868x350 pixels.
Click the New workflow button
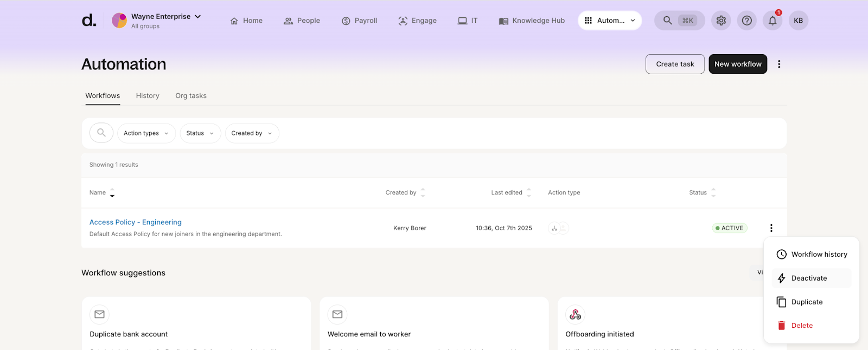pyautogui.click(x=738, y=64)
